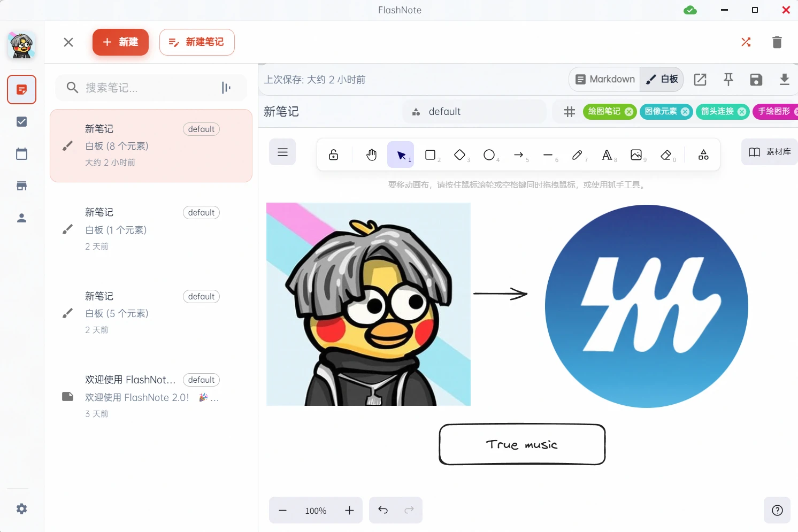Open the note 白板 (5 个元素)
This screenshot has width=798, height=532.
151,313
